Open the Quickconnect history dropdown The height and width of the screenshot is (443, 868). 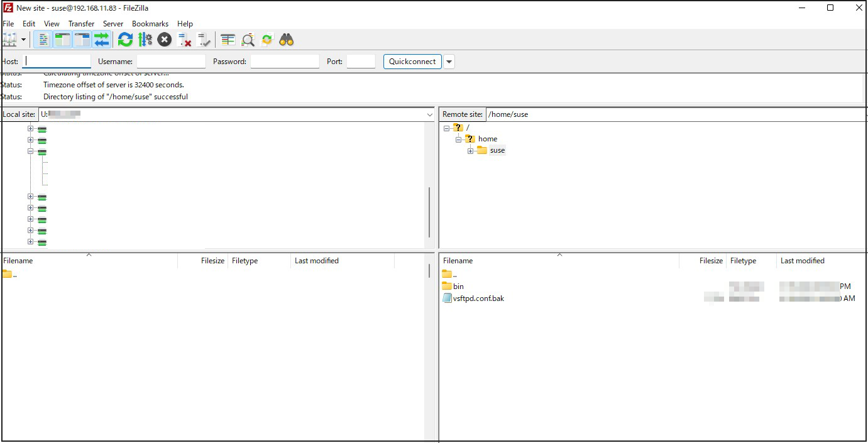(449, 62)
